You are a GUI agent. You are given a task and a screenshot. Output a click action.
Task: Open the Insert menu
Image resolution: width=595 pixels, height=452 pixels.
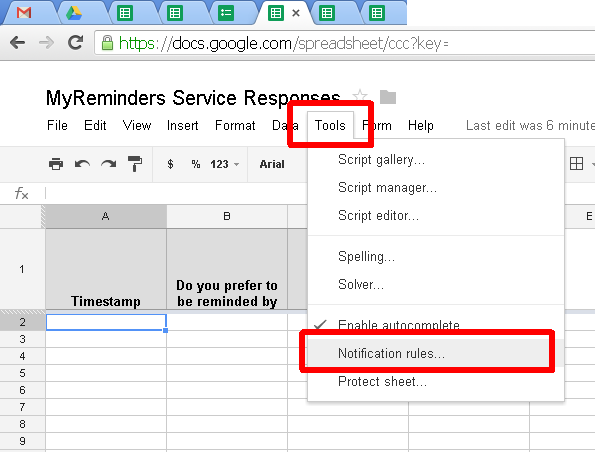[183, 125]
